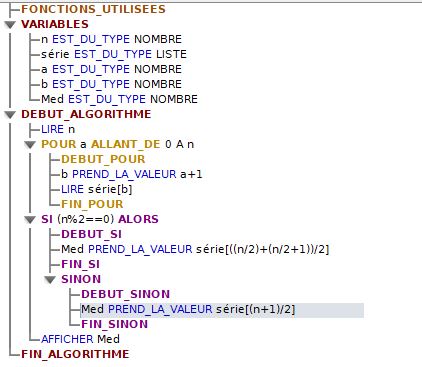Screen dimensions: 422x367
Task: Select the FIN_POUR line
Action: pos(92,204)
